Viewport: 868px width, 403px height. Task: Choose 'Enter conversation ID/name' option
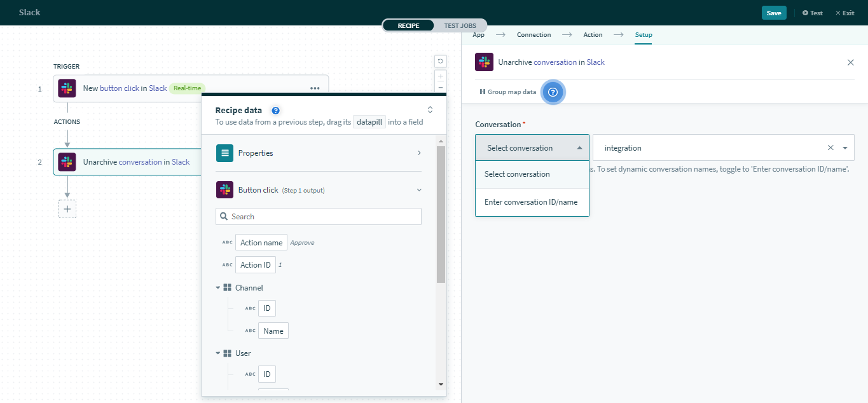(x=531, y=202)
